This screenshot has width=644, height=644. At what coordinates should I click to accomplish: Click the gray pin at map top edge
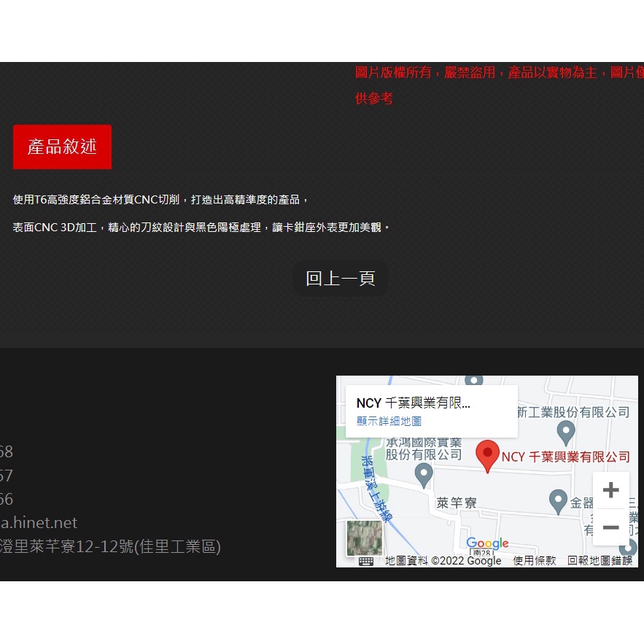[474, 380]
